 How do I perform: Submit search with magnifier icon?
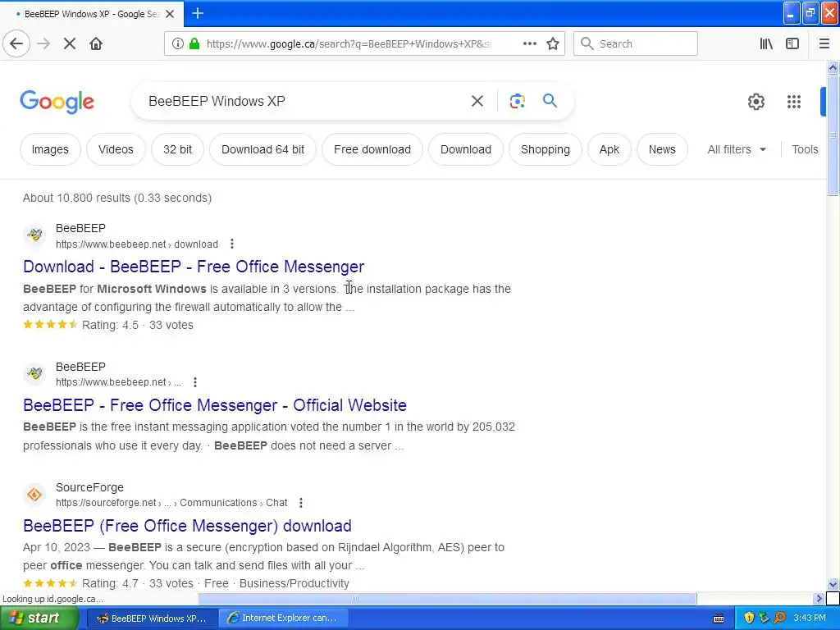pyautogui.click(x=550, y=101)
